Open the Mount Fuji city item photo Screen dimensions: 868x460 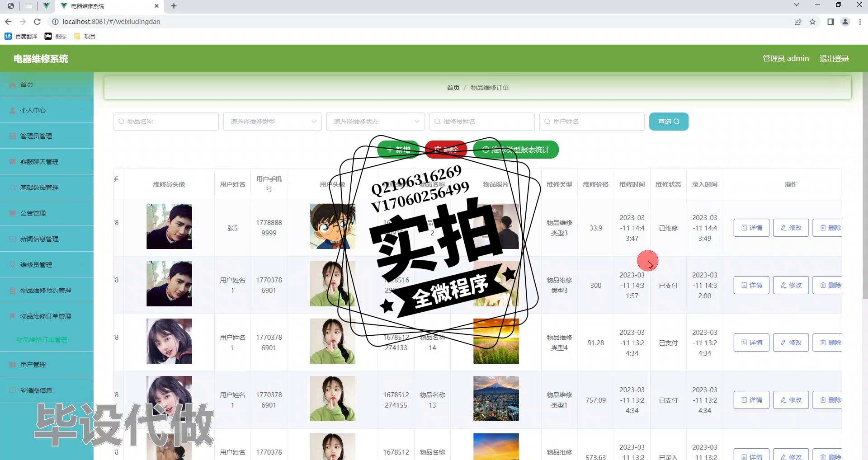point(496,399)
